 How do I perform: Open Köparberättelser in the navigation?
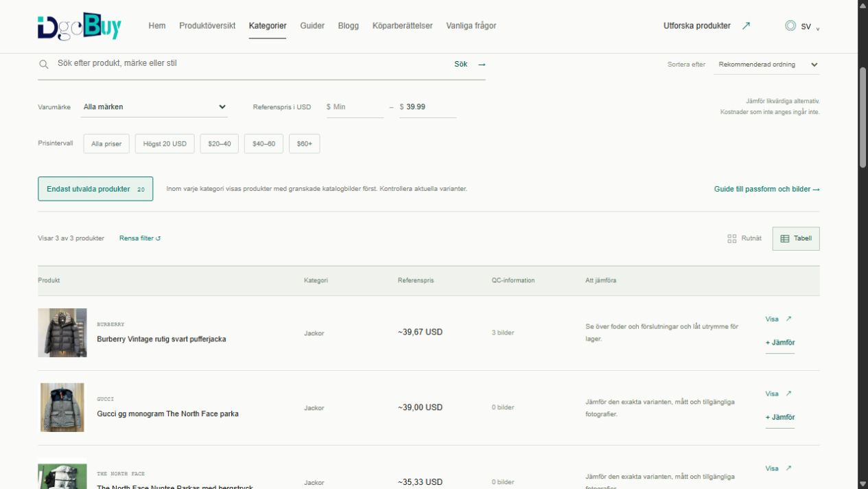tap(403, 26)
